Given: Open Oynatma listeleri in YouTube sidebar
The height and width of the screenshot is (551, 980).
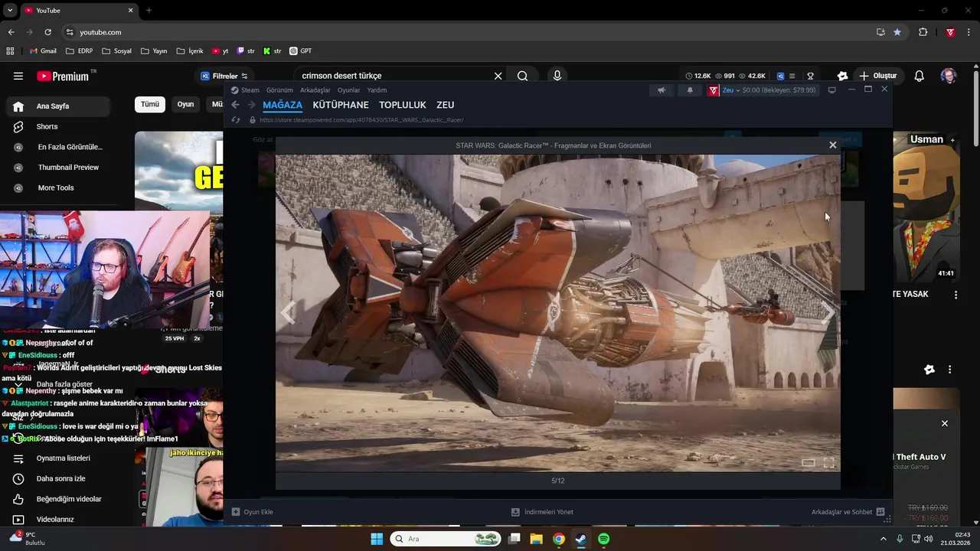Looking at the screenshot, I should point(58,458).
